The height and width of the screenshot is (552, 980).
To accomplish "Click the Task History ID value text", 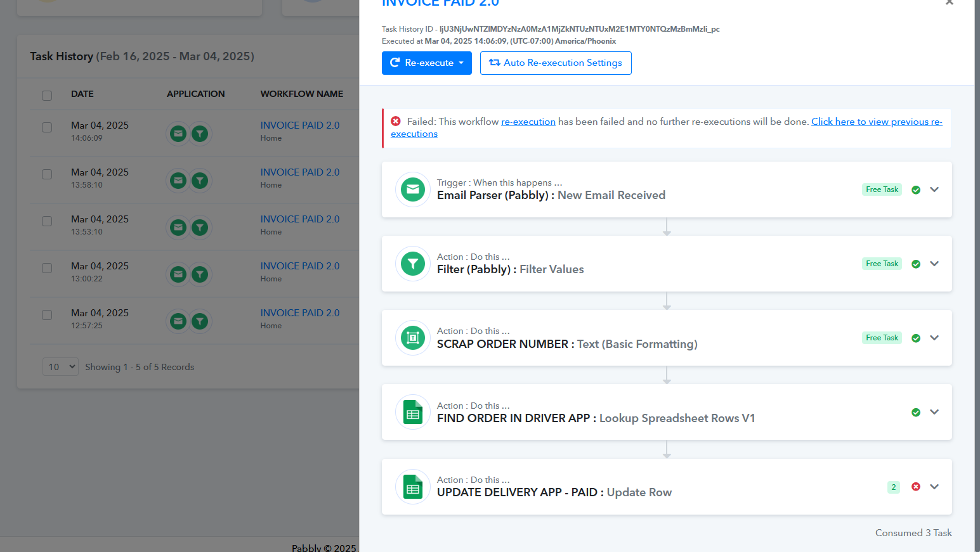I will coord(580,29).
